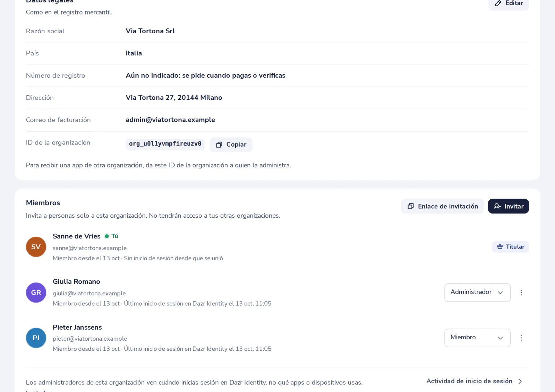
Task: Click the chevron beside Actividad de inicio de sesión
Action: coord(520,381)
